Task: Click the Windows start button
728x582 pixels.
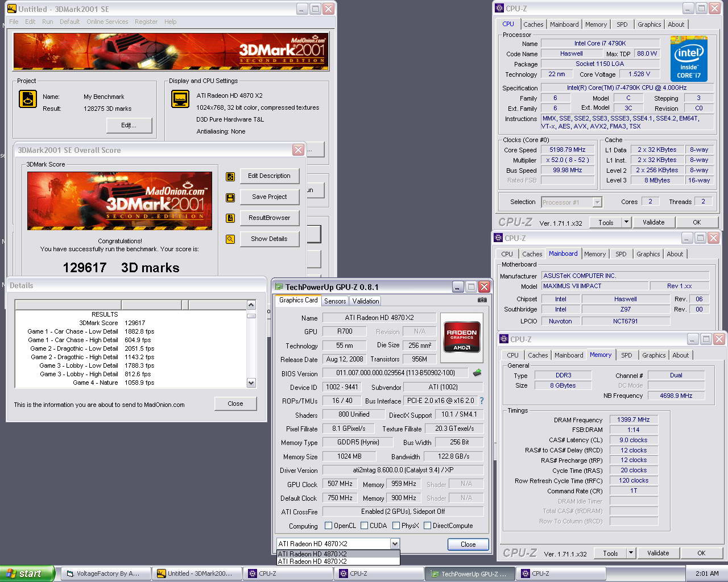Action: point(27,573)
